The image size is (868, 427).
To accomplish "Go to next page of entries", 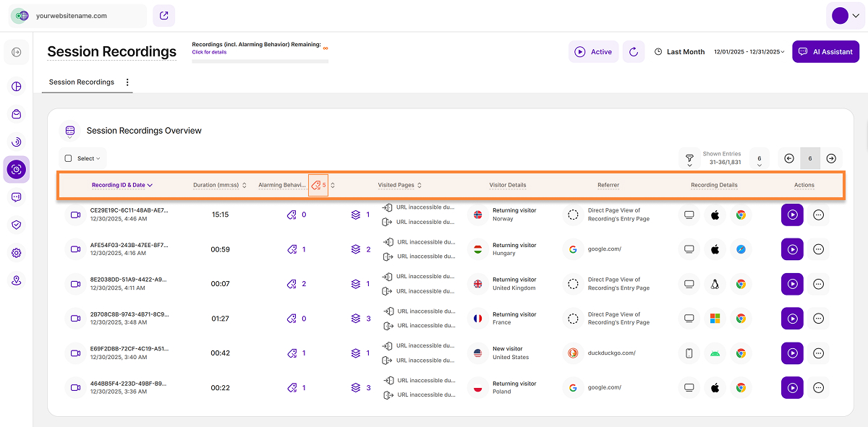I will pos(831,158).
